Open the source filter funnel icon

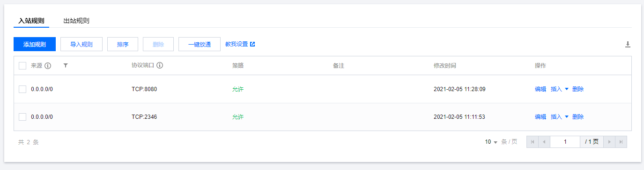click(x=66, y=66)
